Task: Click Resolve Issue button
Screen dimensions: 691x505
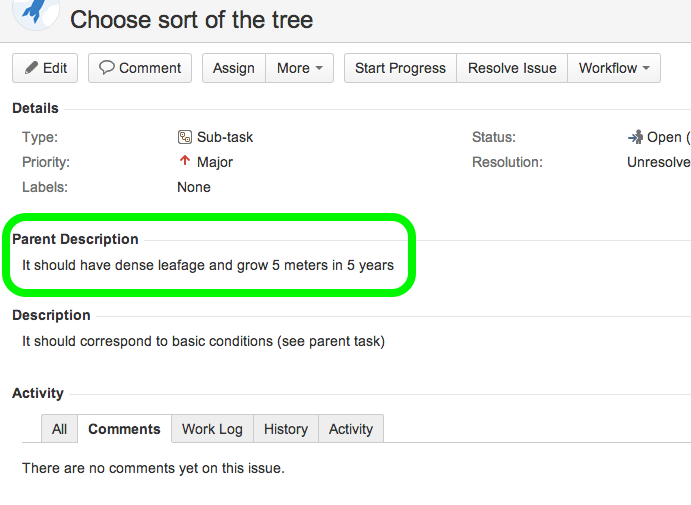Action: [512, 68]
